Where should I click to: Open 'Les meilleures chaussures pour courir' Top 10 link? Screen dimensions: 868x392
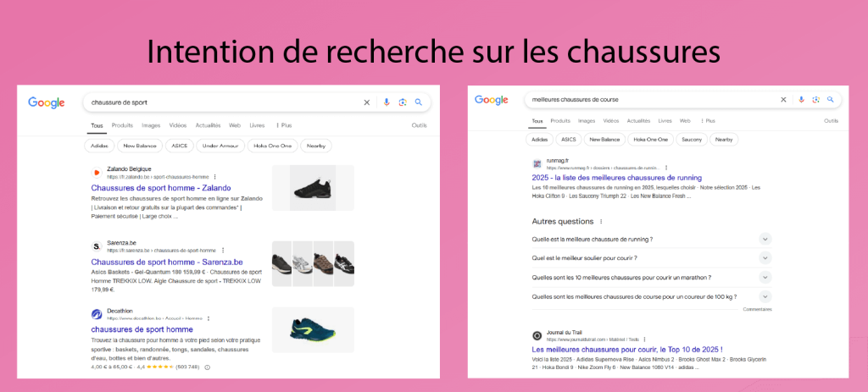627,350
